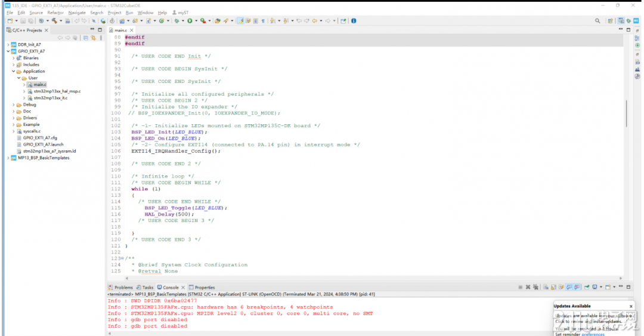
Task: Collapse the GPIO_EXTI_A7 project
Action: coord(8,51)
